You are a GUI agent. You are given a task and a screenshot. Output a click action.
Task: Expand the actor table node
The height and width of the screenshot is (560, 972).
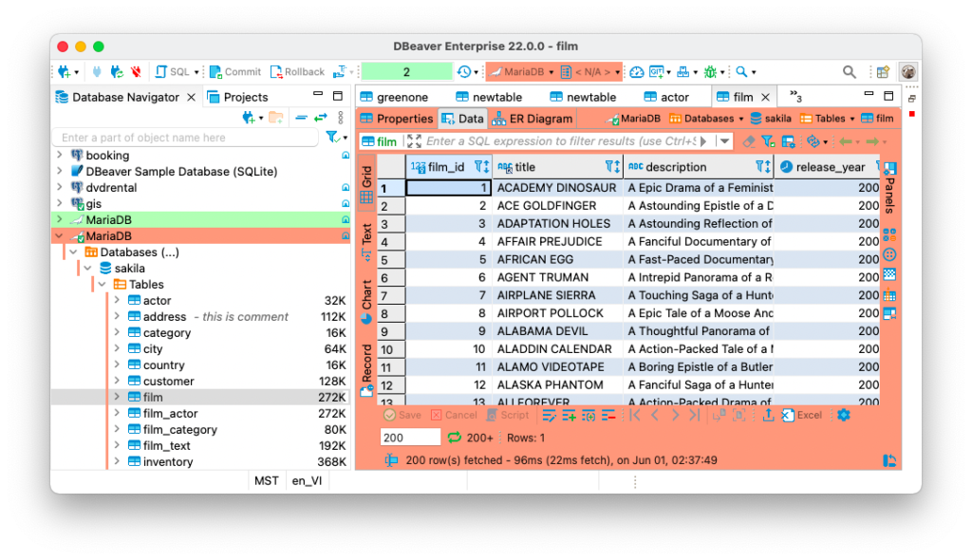click(x=117, y=301)
